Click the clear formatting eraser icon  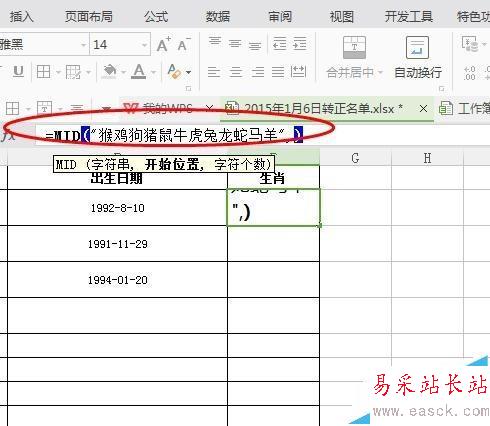coord(174,72)
